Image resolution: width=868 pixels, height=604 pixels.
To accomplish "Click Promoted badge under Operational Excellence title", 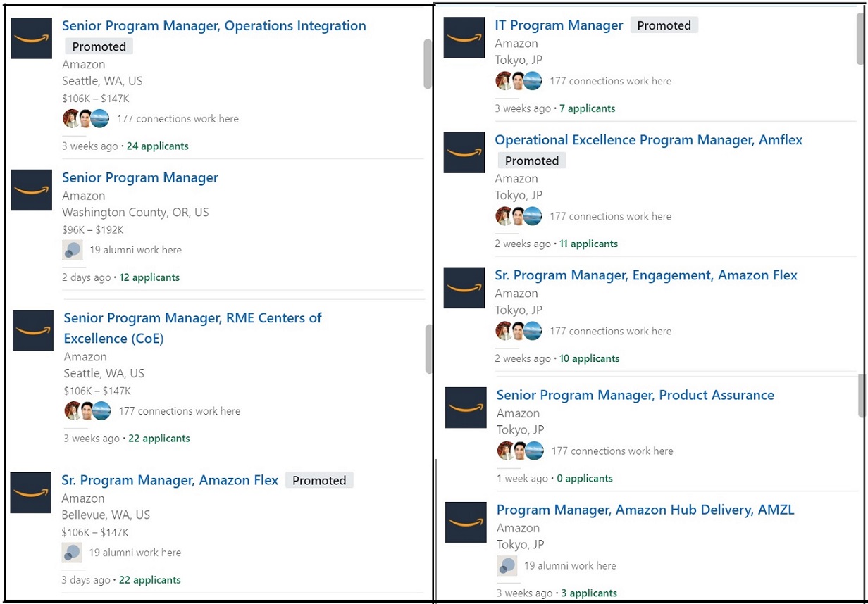I will coord(532,161).
